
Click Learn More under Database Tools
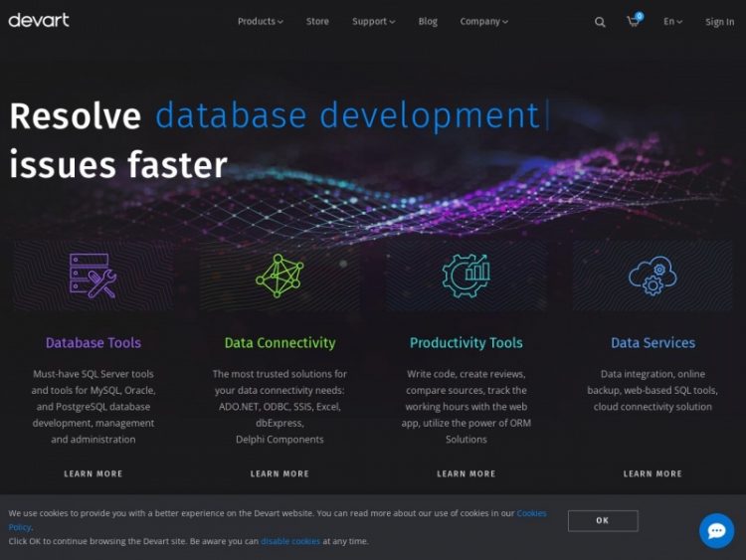(x=93, y=473)
